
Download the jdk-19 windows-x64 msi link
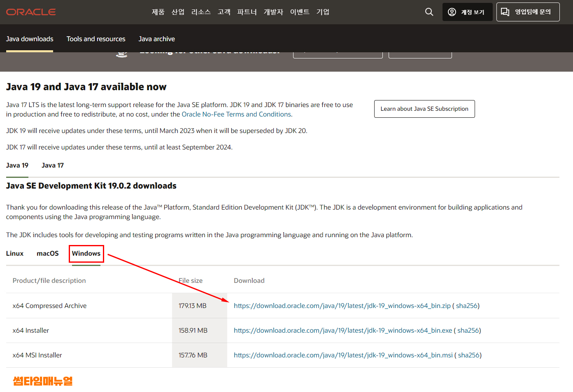pyautogui.click(x=343, y=355)
